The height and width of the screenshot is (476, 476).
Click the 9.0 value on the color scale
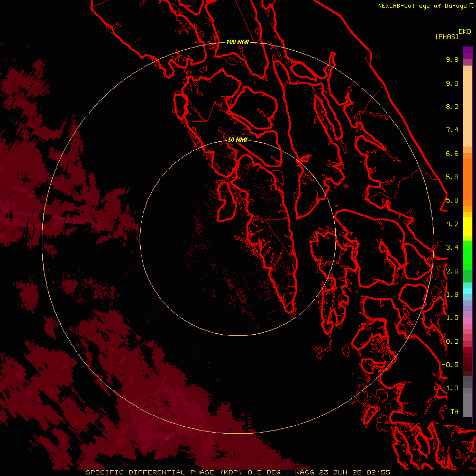[452, 83]
